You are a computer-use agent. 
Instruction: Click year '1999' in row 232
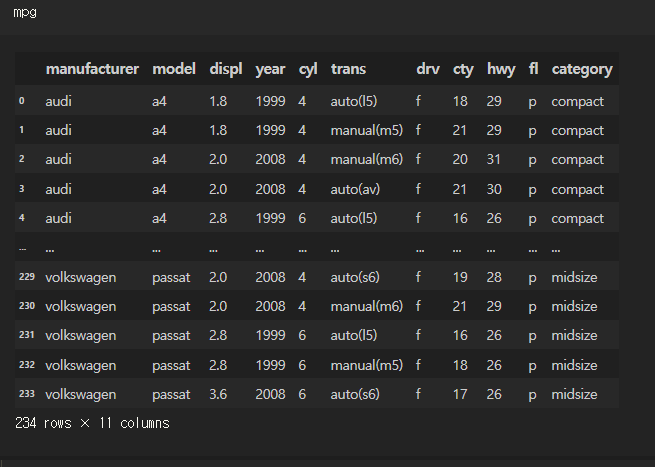click(270, 365)
